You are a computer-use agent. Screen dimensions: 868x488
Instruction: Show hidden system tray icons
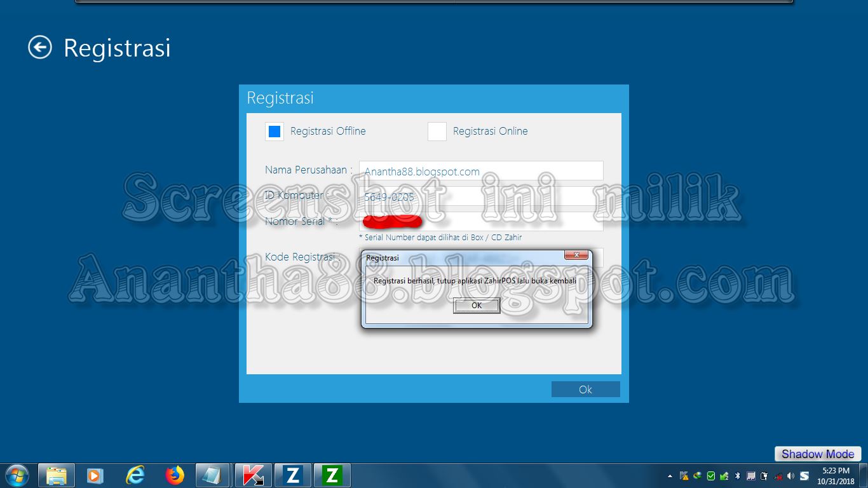click(x=670, y=476)
